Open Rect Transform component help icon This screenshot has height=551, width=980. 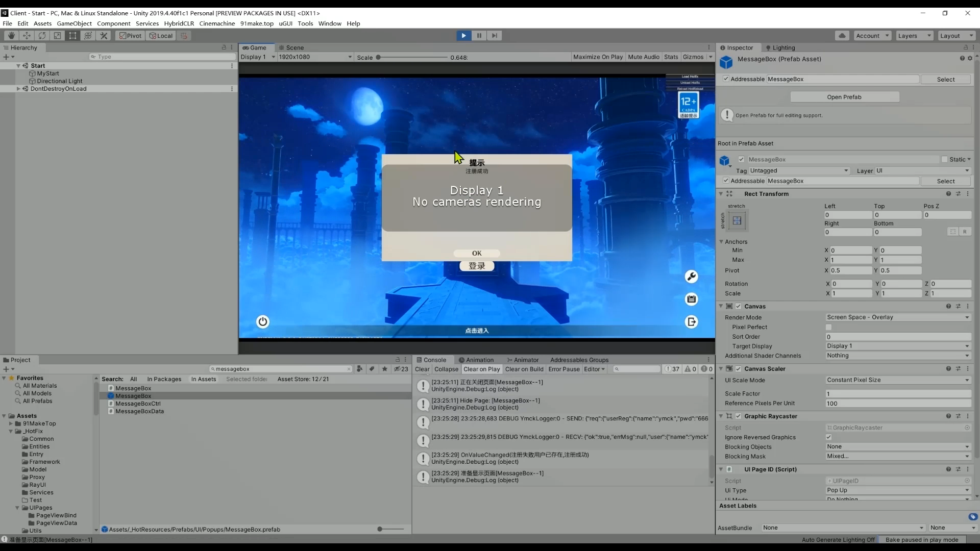[948, 194]
